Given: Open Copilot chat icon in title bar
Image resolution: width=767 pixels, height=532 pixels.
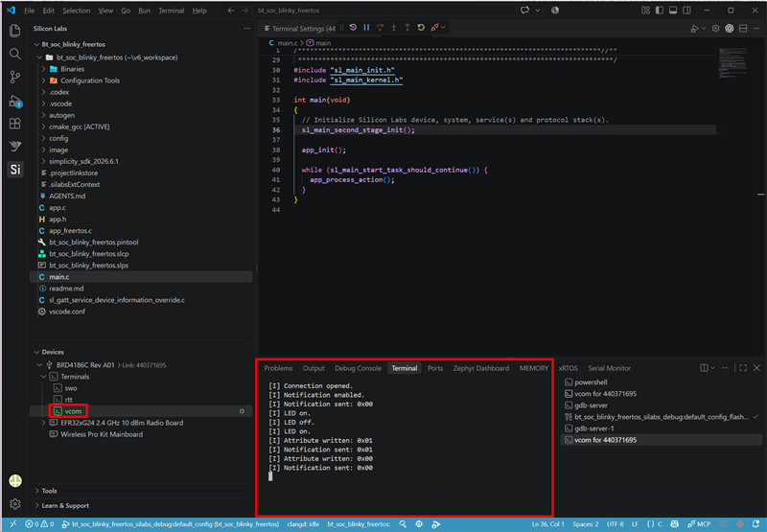Looking at the screenshot, I should coord(524,11).
